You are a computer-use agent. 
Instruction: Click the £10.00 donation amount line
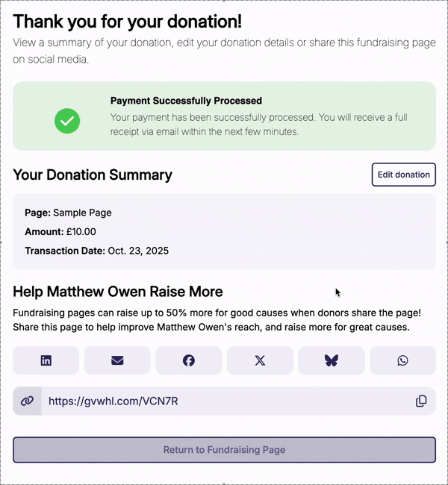click(x=60, y=232)
